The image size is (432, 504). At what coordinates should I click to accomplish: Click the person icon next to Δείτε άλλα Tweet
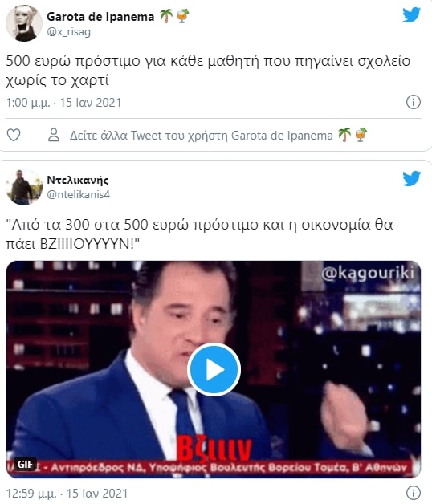pos(54,135)
